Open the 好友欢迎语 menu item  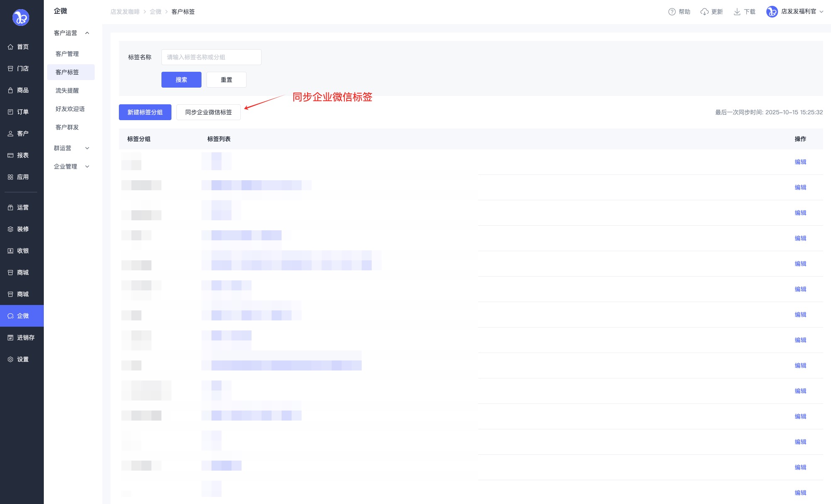click(70, 109)
